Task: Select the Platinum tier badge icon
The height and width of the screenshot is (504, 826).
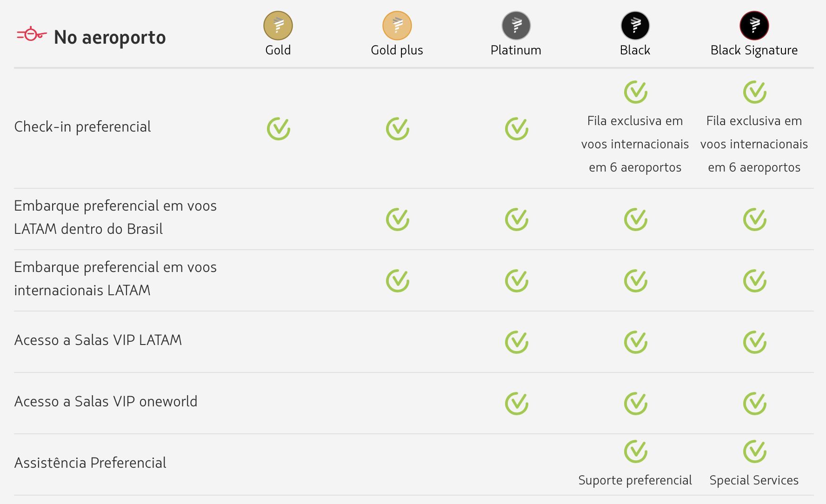Action: (x=516, y=26)
